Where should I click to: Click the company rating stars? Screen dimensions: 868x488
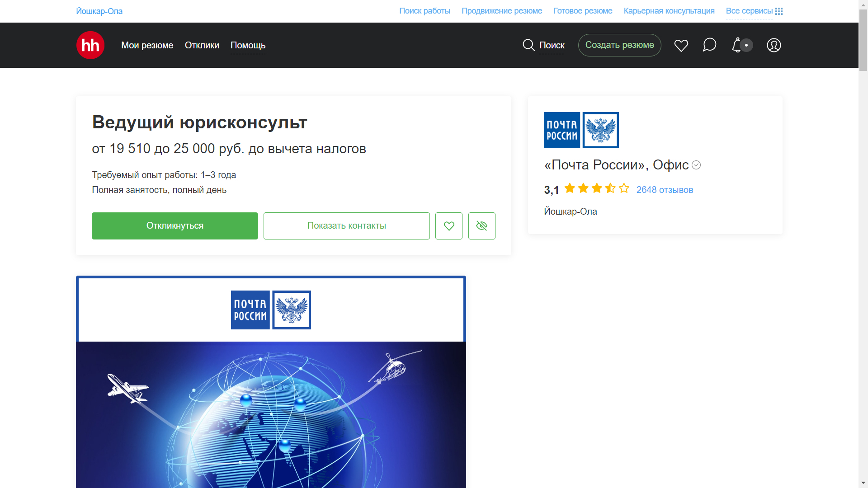pos(597,188)
